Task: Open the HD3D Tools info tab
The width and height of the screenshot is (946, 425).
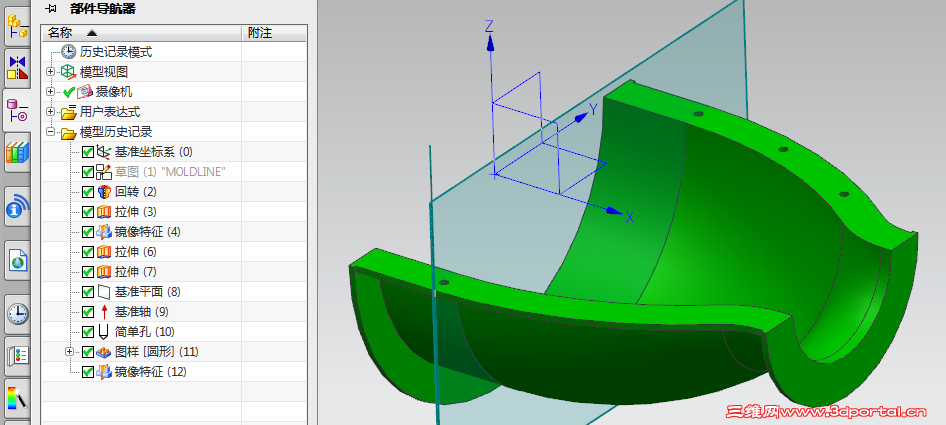Action: point(18,206)
